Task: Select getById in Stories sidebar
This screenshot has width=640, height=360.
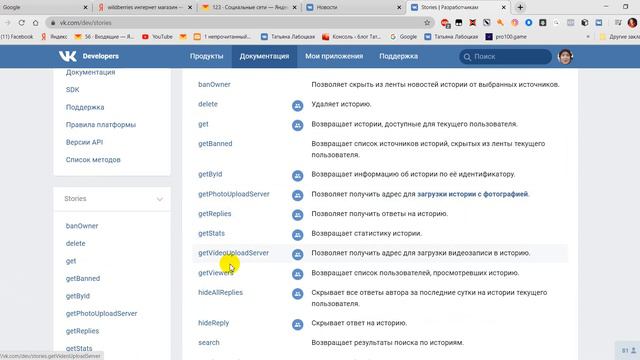Action: click(78, 296)
